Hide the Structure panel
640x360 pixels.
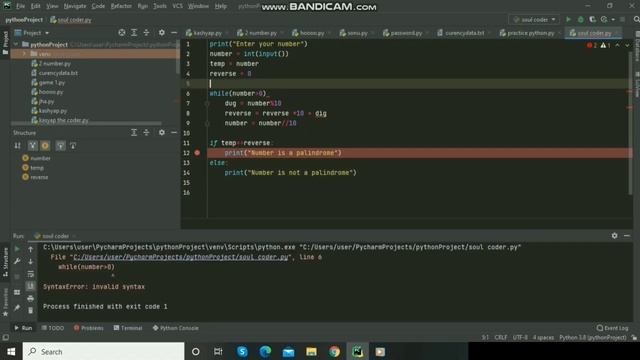[x=174, y=133]
